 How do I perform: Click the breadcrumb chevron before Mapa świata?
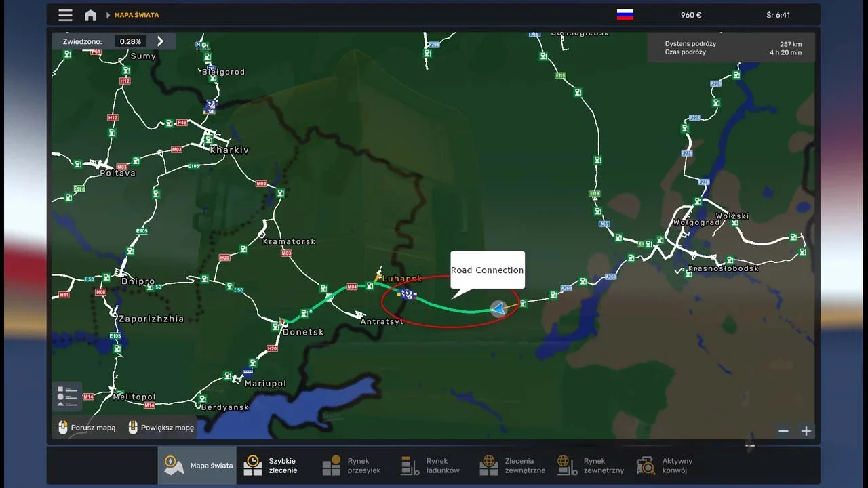[109, 14]
